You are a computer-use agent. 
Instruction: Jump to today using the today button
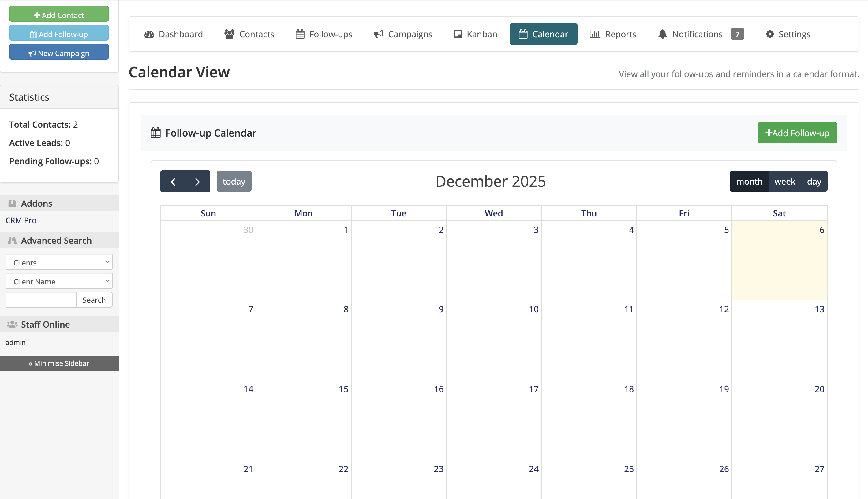pyautogui.click(x=234, y=181)
